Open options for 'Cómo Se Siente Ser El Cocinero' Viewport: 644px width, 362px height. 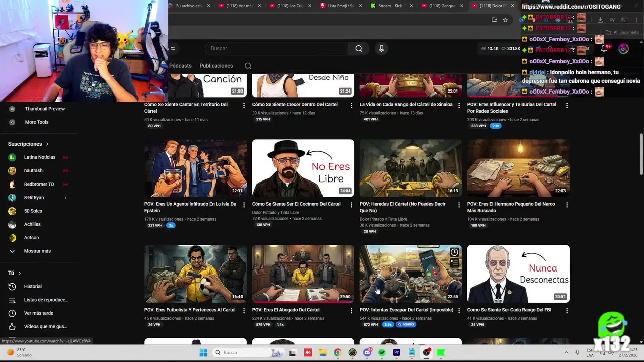(351, 205)
